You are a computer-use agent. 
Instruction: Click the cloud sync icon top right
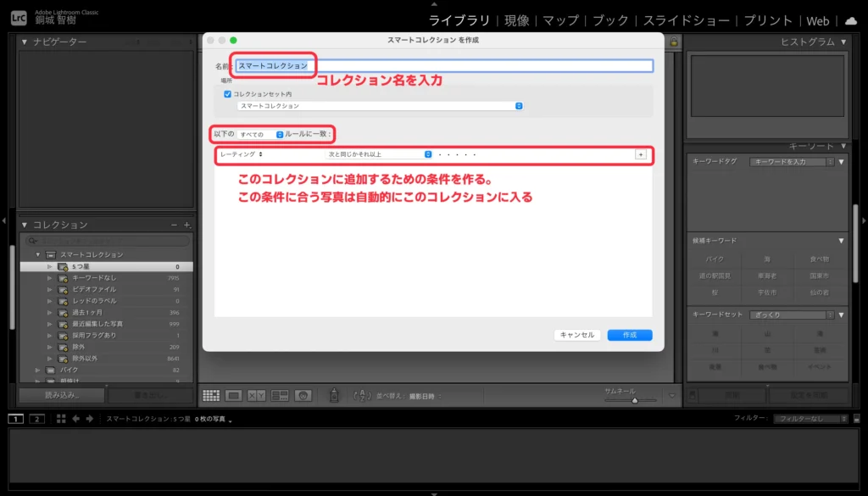point(852,21)
